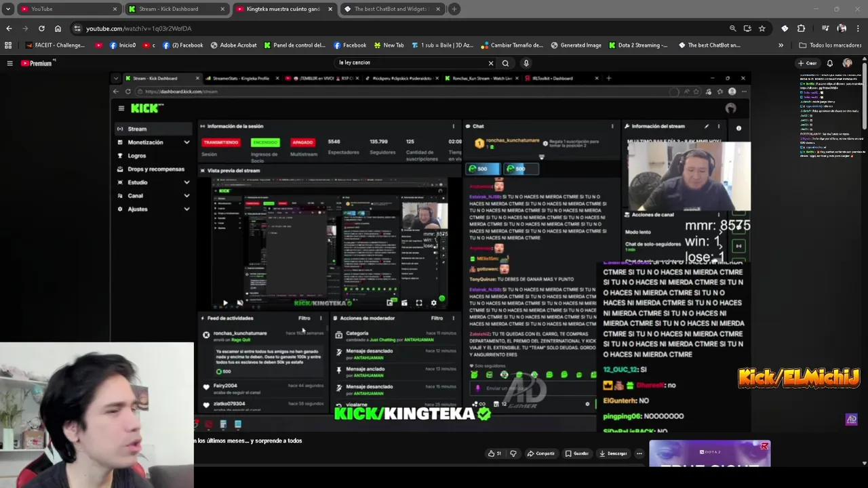Select Drops y recompensas in the Kick sidebar
This screenshot has height=488, width=868.
coord(151,169)
